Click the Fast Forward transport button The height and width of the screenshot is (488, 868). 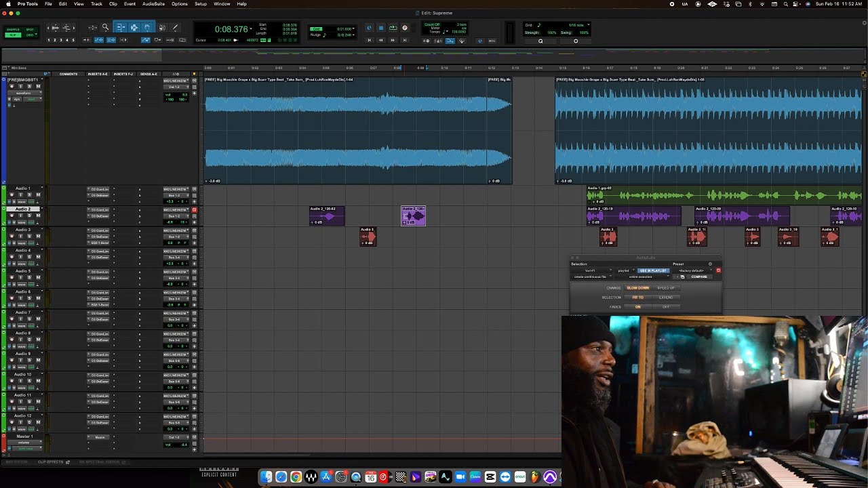[x=393, y=41]
